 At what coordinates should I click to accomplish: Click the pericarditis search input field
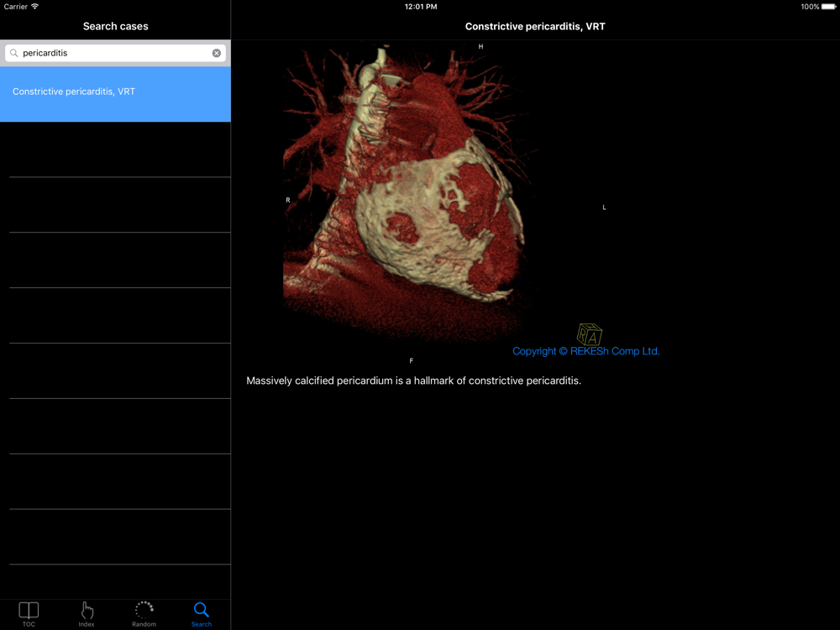115,53
